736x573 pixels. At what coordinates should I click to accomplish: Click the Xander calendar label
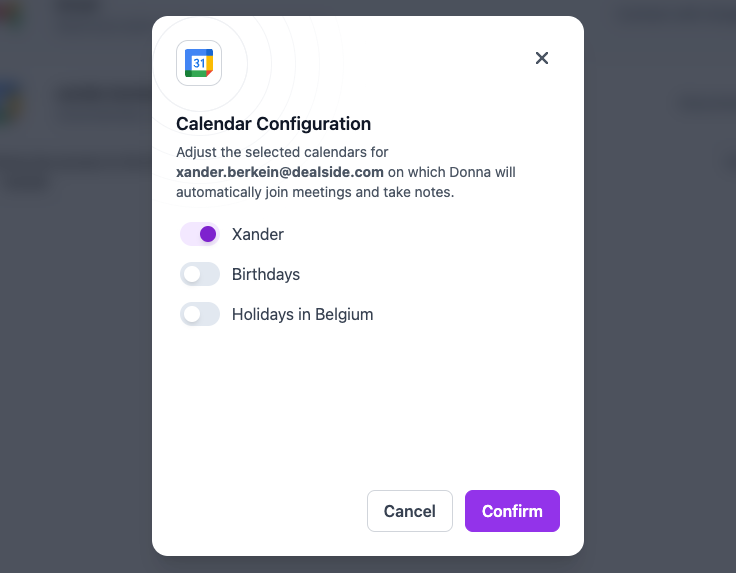click(258, 234)
